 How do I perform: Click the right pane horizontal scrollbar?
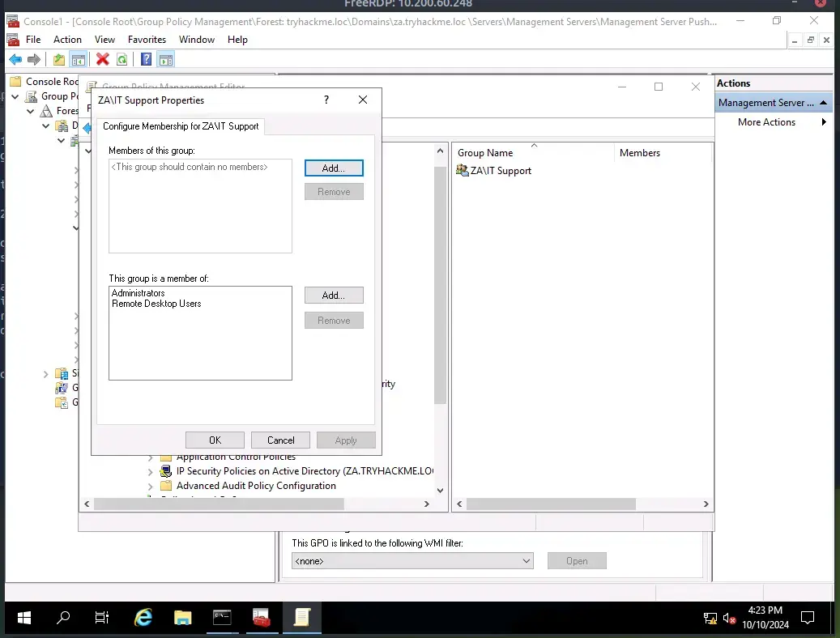coord(552,504)
